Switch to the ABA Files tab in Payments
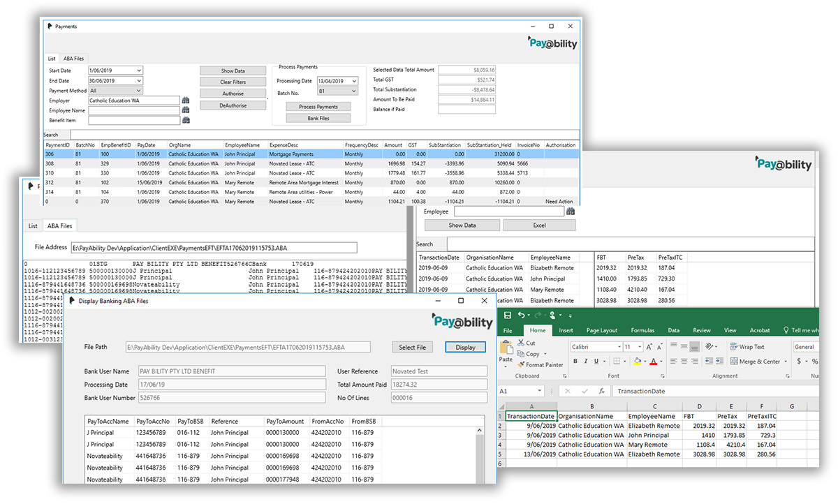Screen dimensions: 838x504 pos(73,59)
